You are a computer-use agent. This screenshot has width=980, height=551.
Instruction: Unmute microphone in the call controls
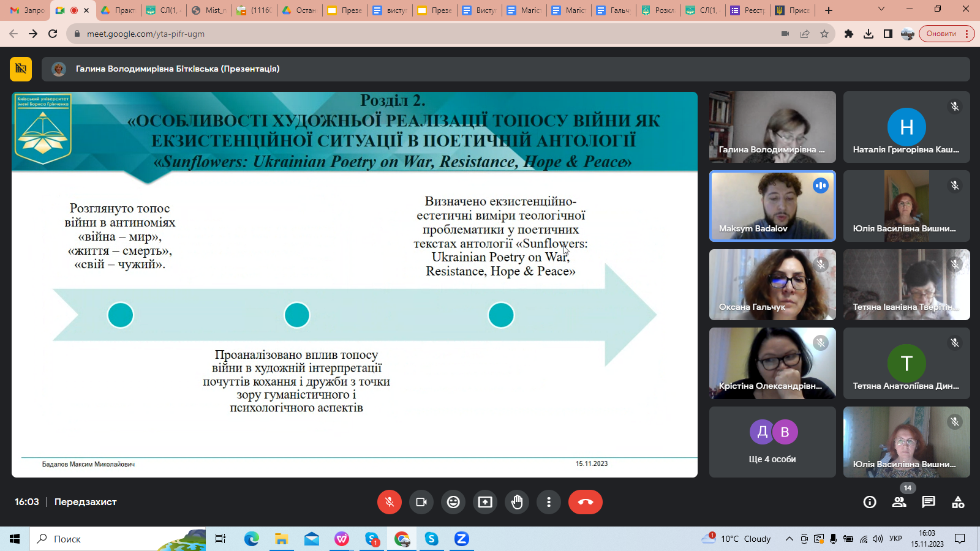(390, 502)
